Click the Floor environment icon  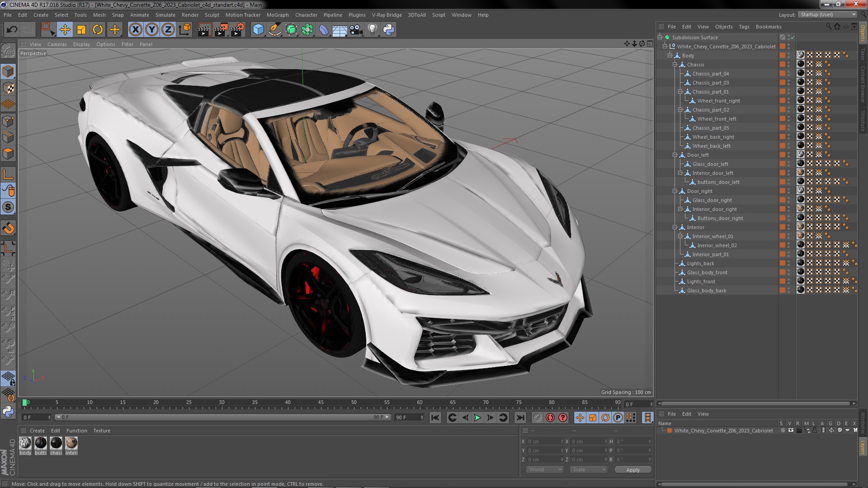340,30
